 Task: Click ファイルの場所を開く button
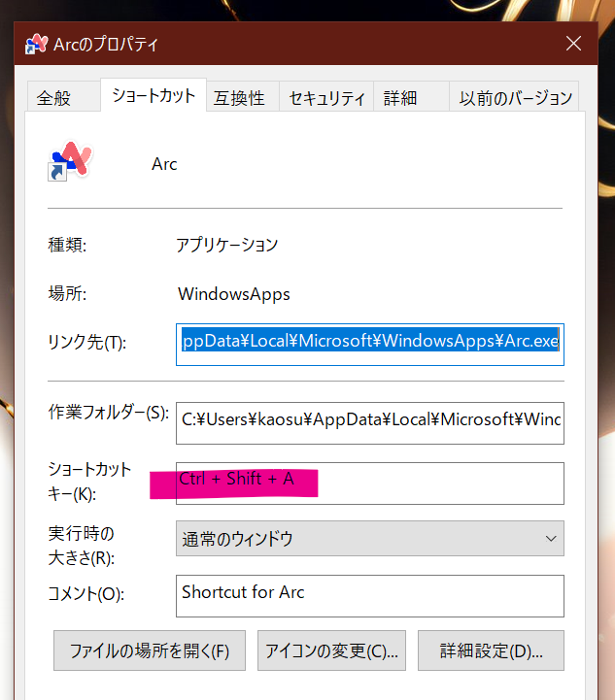tap(150, 650)
